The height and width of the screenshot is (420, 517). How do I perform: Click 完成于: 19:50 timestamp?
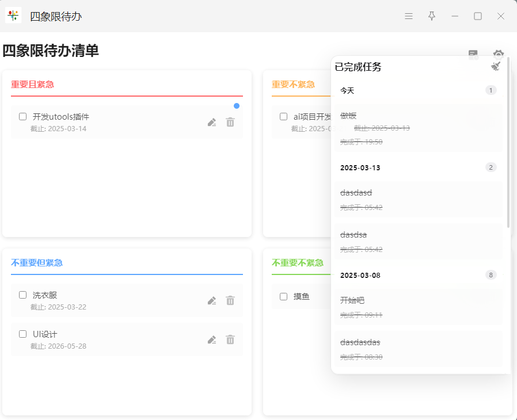click(x=362, y=142)
